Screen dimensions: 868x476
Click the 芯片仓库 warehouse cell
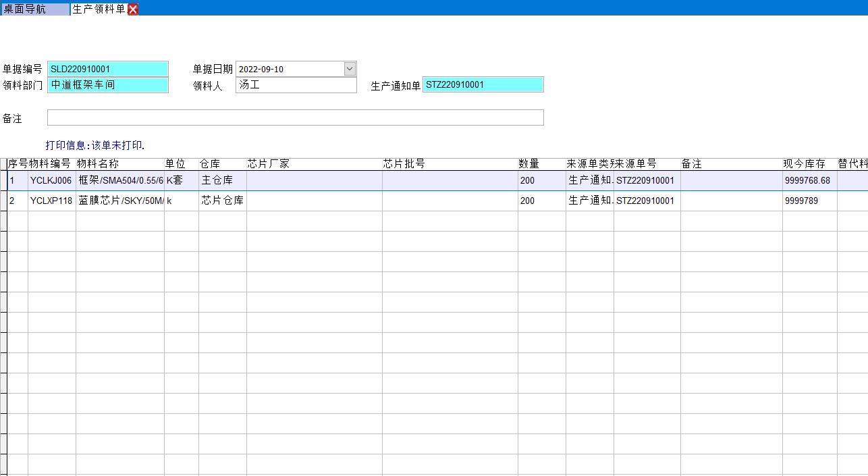click(x=222, y=201)
